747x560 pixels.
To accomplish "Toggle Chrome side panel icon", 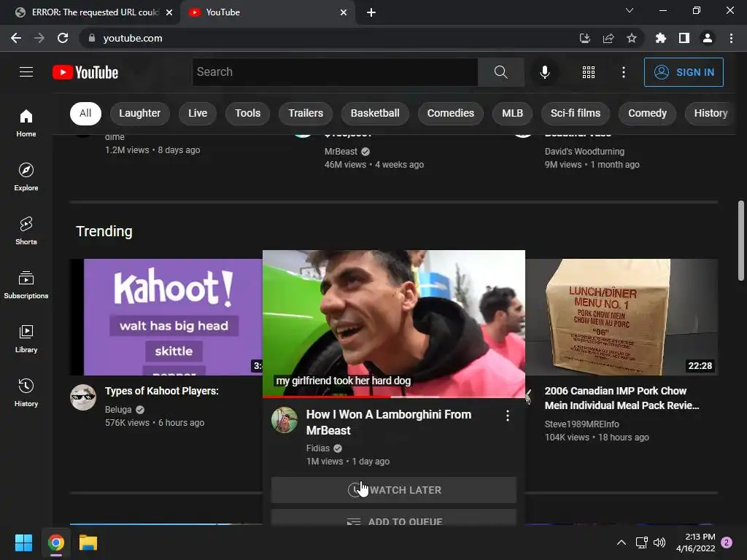I will pyautogui.click(x=684, y=38).
